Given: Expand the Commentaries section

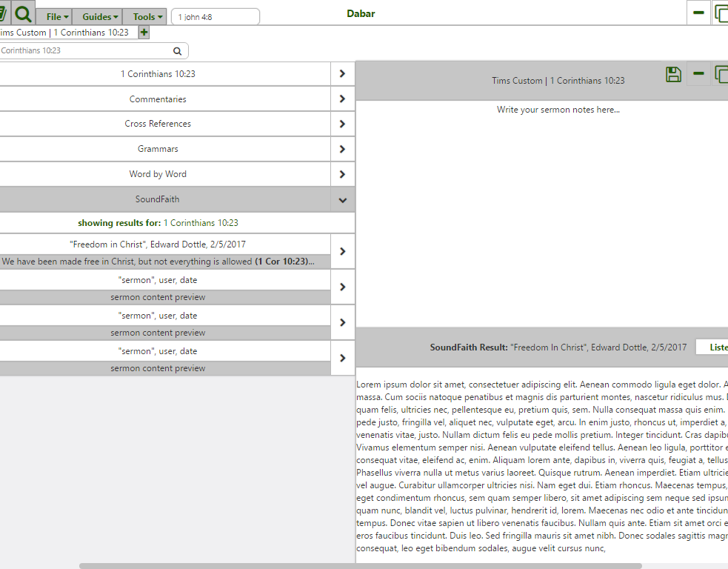Looking at the screenshot, I should coord(343,99).
